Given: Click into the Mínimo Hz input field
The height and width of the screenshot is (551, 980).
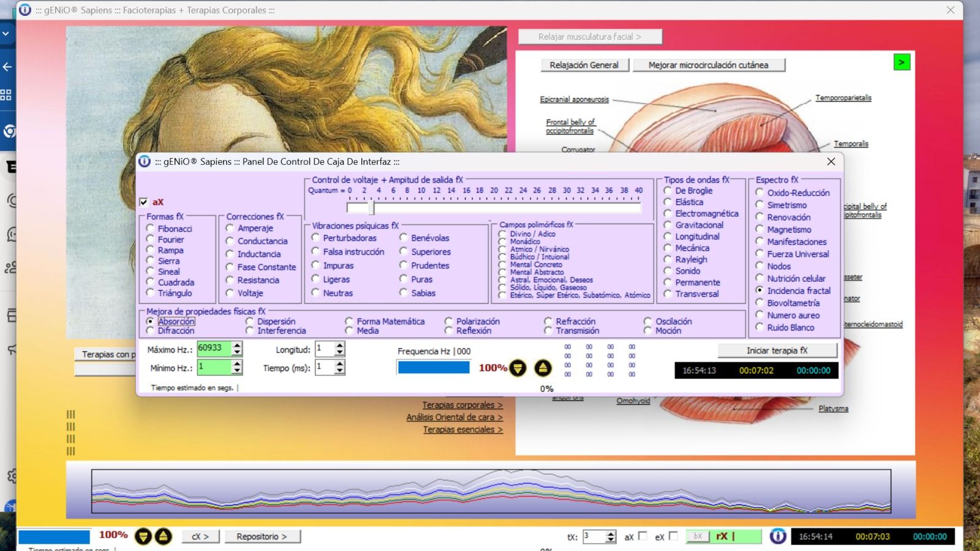Looking at the screenshot, I should [x=213, y=367].
